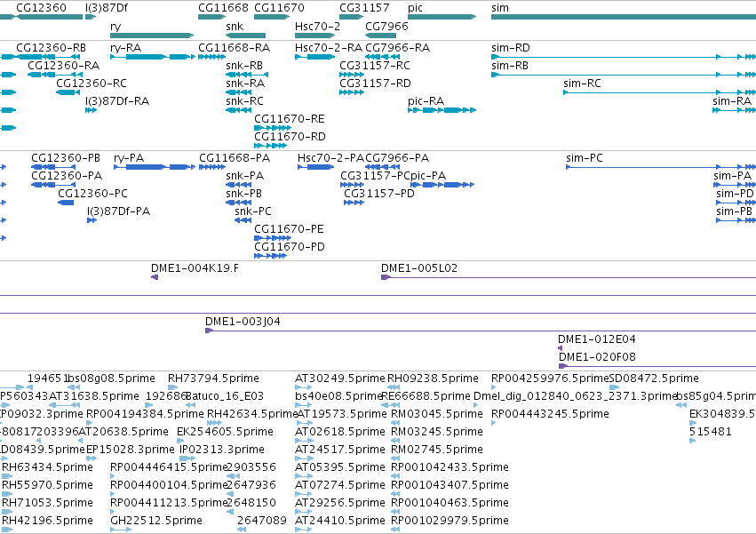Click the pic gene feature

tap(442, 17)
